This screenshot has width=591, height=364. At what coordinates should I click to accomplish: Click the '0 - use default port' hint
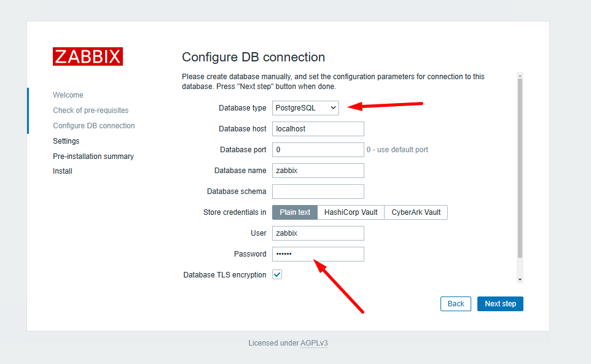coord(397,150)
